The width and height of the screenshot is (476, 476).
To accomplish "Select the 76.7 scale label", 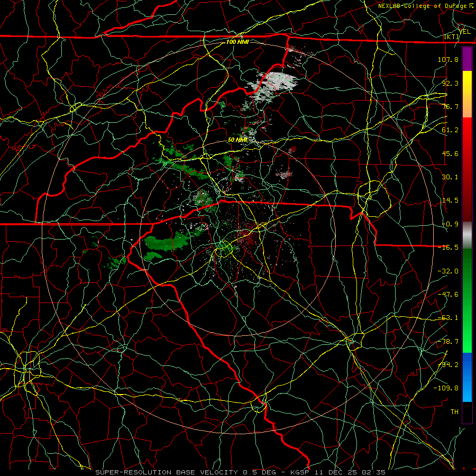I will pos(450,106).
